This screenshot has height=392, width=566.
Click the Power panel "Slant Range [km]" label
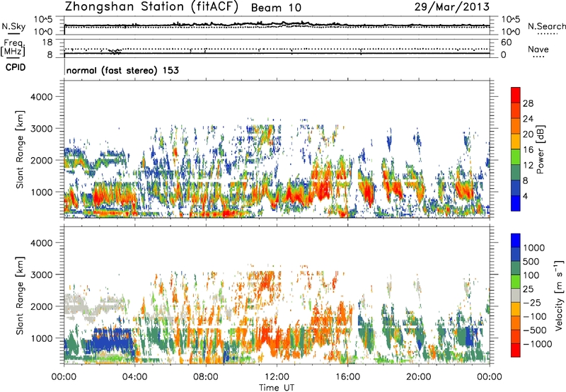click(x=20, y=149)
